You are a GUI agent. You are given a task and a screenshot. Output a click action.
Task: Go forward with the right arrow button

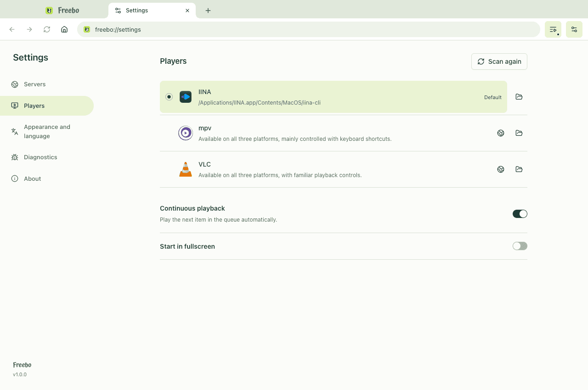coord(29,29)
